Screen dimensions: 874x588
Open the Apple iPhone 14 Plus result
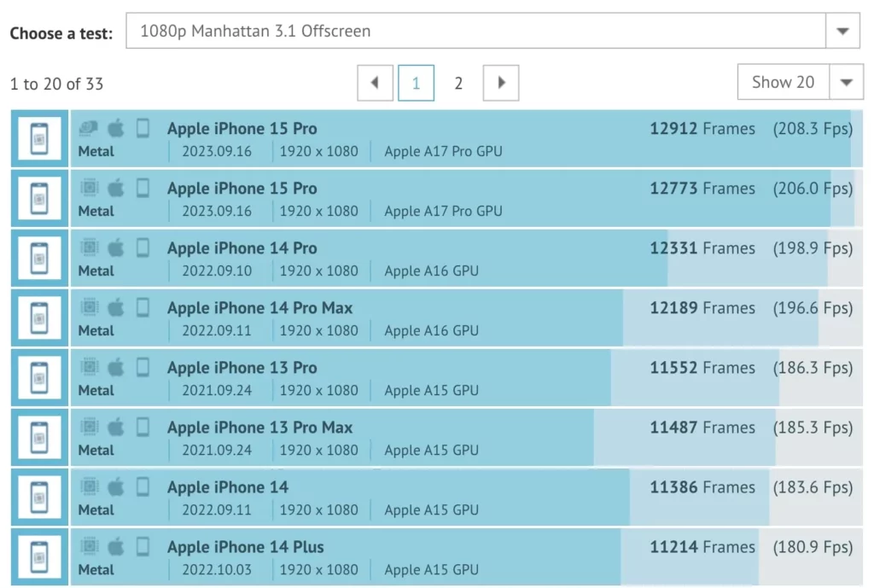[245, 547]
